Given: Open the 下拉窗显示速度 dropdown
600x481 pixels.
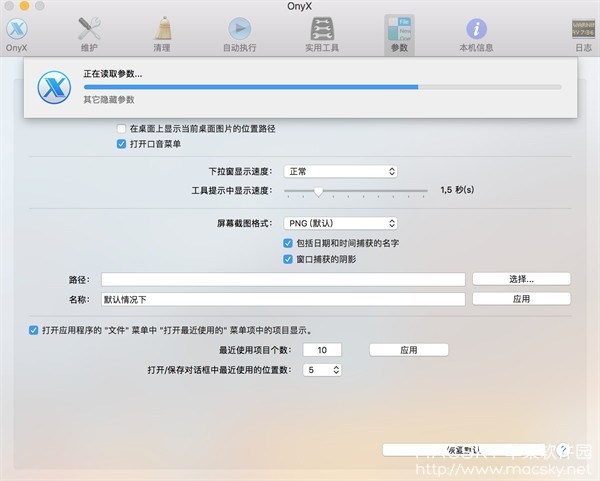Looking at the screenshot, I should point(340,171).
